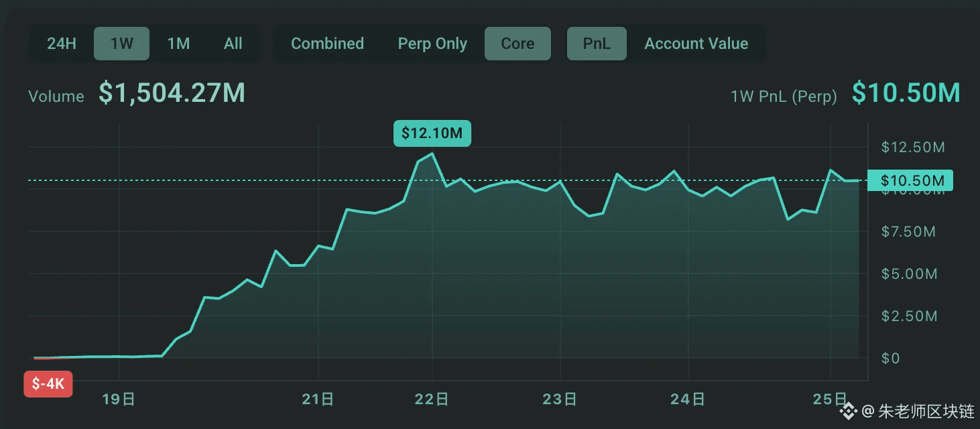980x429 pixels.
Task: Select the Core view
Action: [517, 44]
